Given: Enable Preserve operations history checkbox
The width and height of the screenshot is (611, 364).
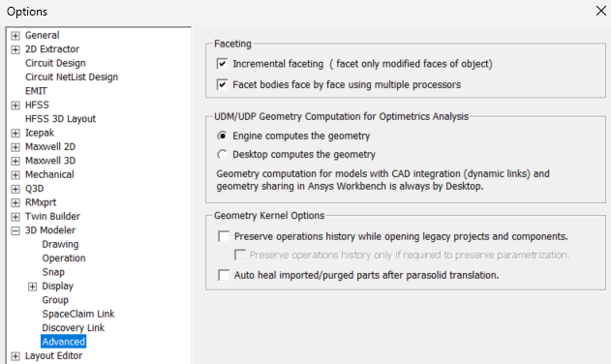Looking at the screenshot, I should 224,236.
